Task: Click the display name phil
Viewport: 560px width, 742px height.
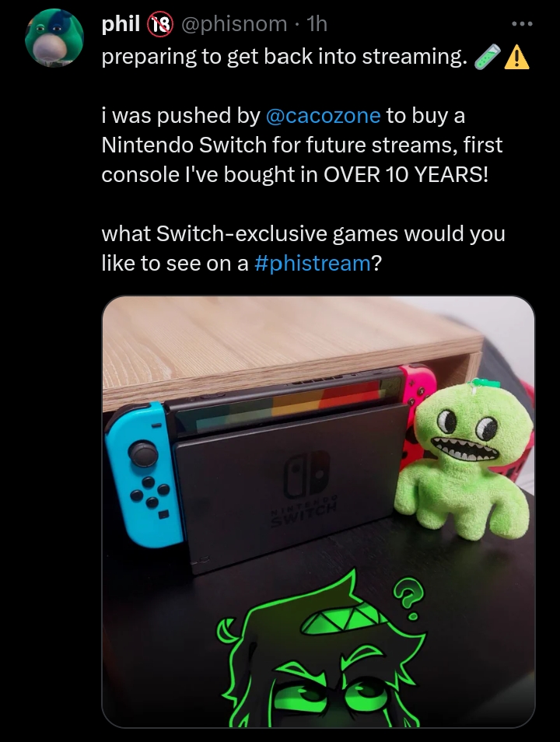Action: (x=121, y=23)
